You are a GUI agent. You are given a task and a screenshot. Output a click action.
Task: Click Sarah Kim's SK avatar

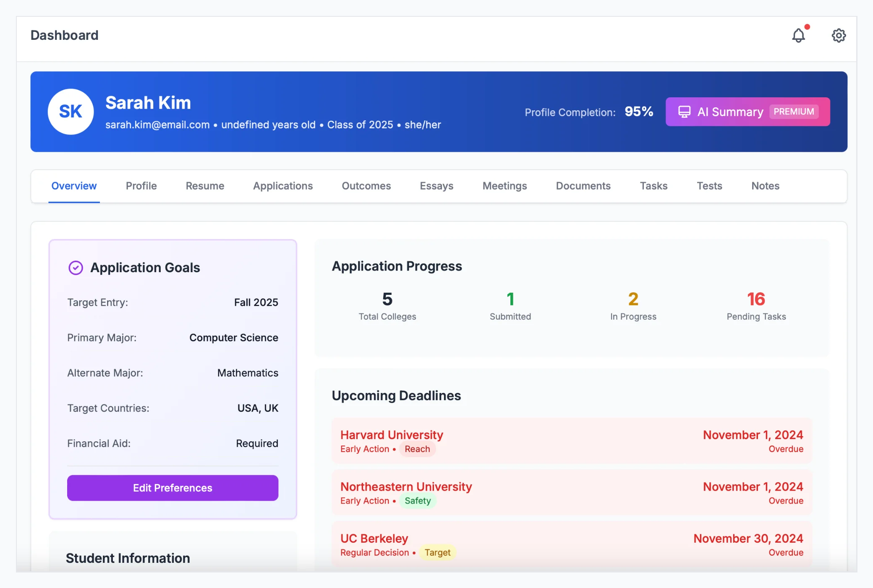click(x=71, y=112)
